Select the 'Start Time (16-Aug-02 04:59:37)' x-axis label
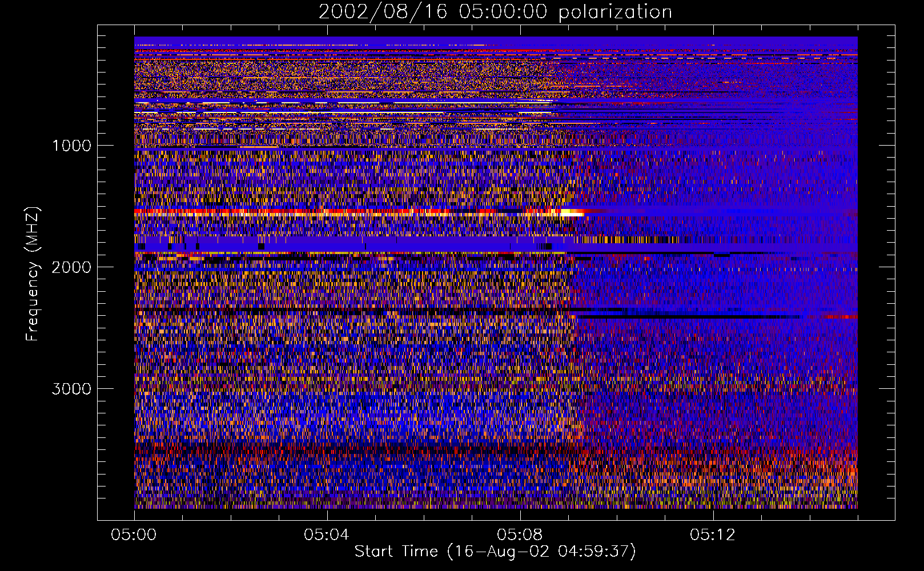 pyautogui.click(x=495, y=552)
